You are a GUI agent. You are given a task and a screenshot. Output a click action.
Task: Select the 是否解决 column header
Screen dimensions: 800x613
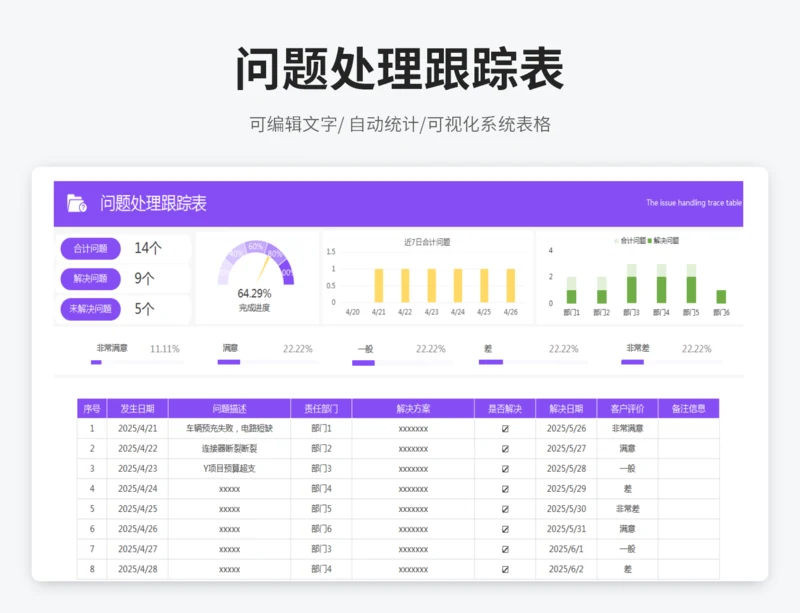(x=505, y=409)
